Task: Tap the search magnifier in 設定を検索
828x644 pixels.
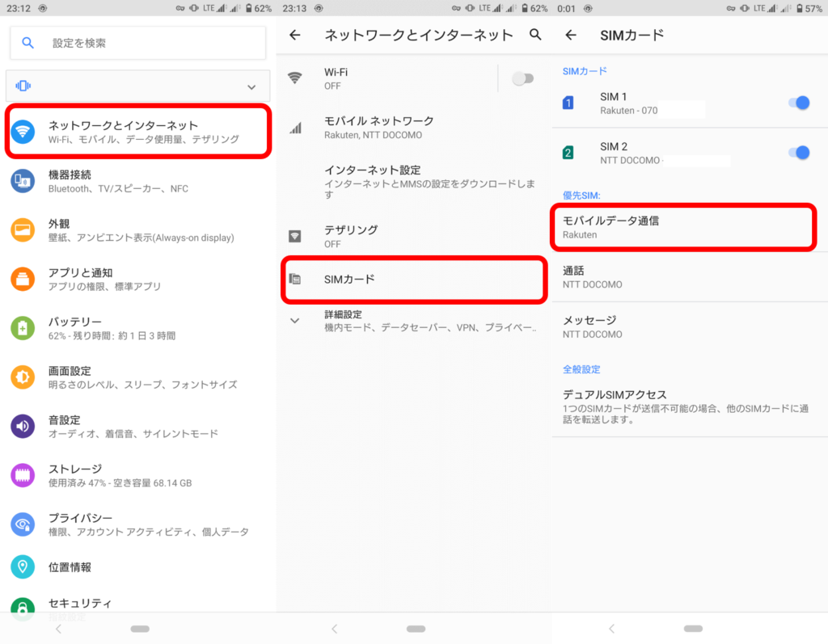Action: click(28, 43)
